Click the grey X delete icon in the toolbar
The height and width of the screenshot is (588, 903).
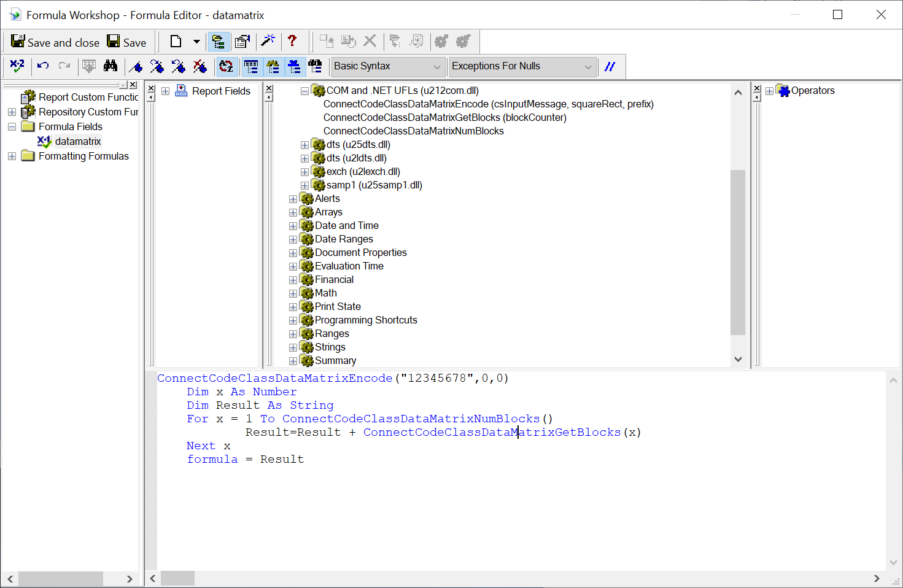click(370, 41)
